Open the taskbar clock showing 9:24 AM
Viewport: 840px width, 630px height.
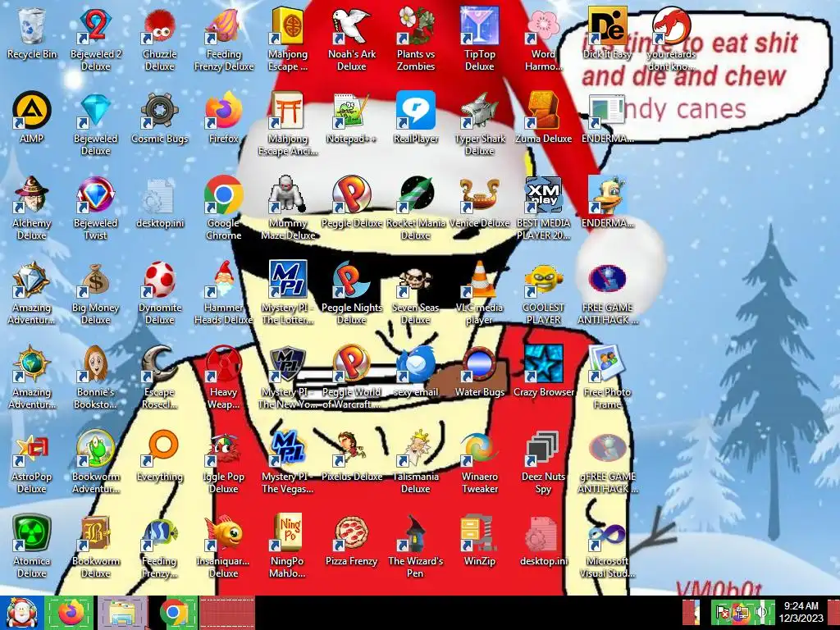801,612
